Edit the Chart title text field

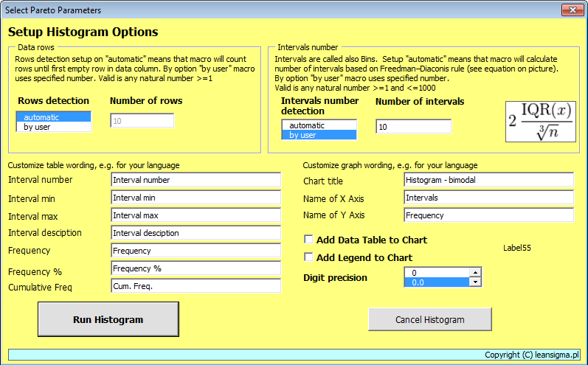click(x=488, y=180)
